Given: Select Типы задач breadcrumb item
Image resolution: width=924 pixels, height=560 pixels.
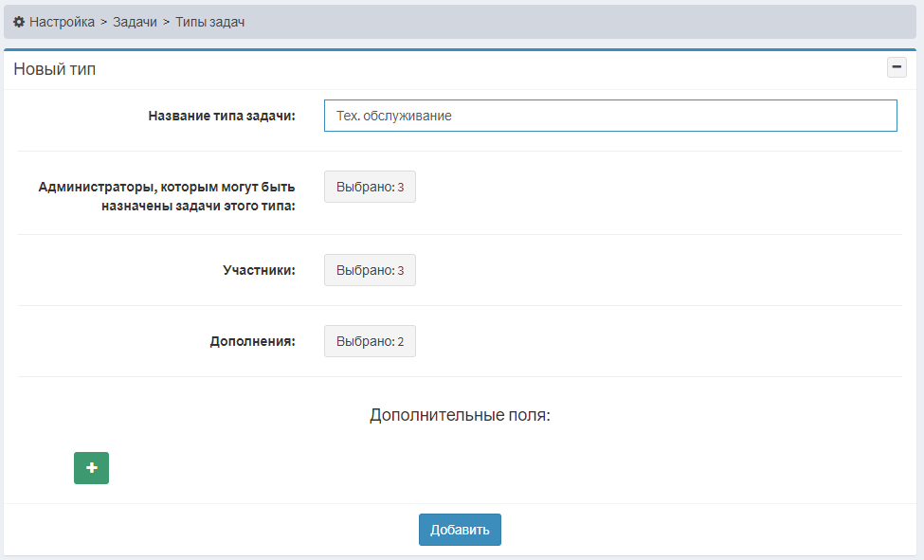Looking at the screenshot, I should 209,22.
